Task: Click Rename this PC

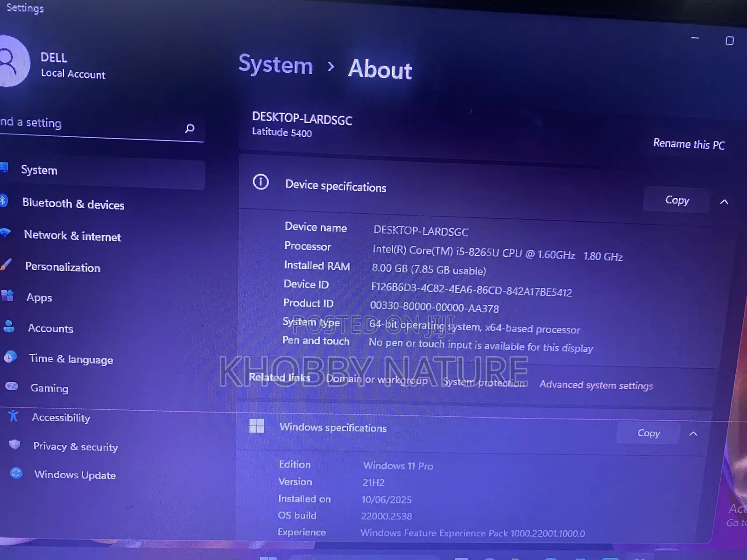Action: 689,144
